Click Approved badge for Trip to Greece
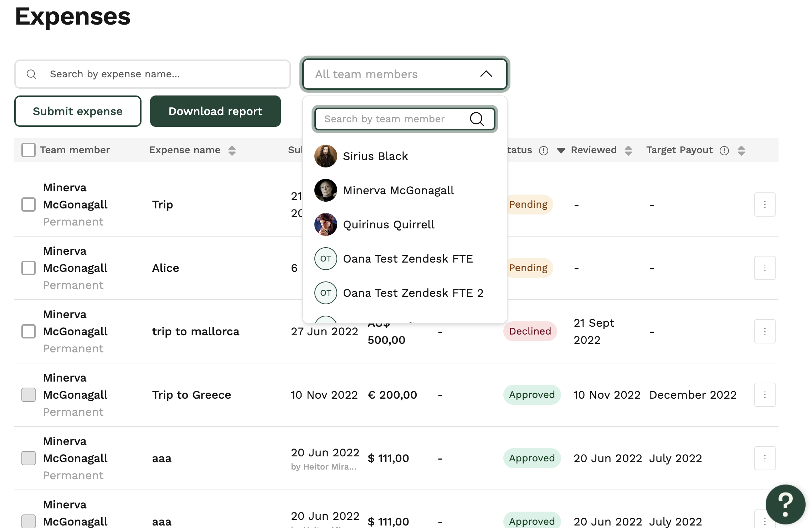This screenshot has width=812, height=528. click(x=532, y=395)
